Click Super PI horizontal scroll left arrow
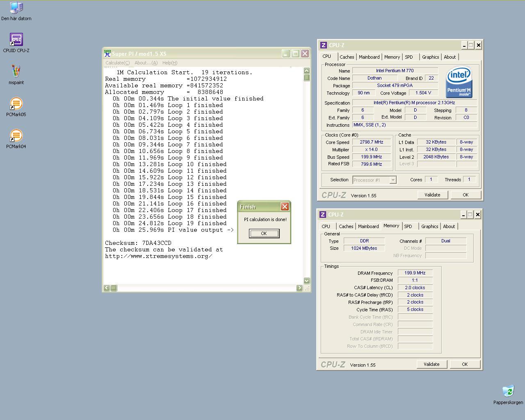525x420 pixels. pos(107,288)
